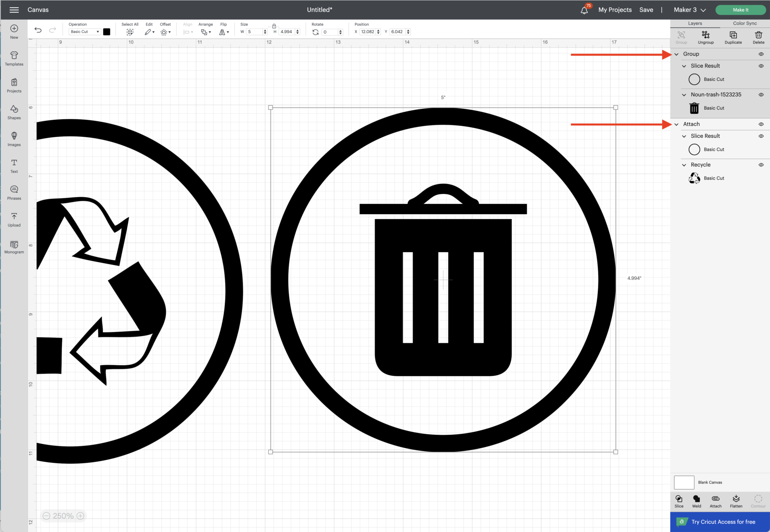Hide the Group layer with eye icon
770x532 pixels.
(x=761, y=54)
